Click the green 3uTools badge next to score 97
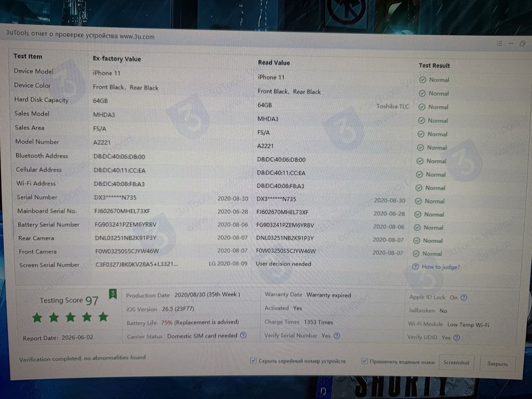 113,294
